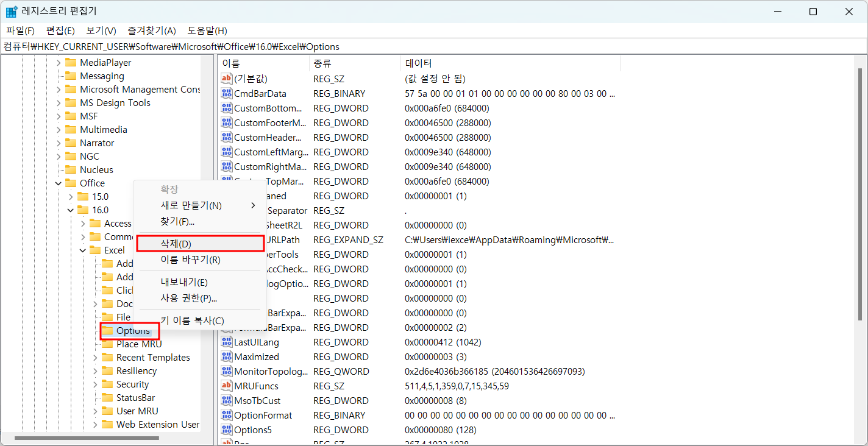Viewport: 868px width, 446px height.
Task: Click the CustomRightMa... value icon
Action: tap(227, 166)
